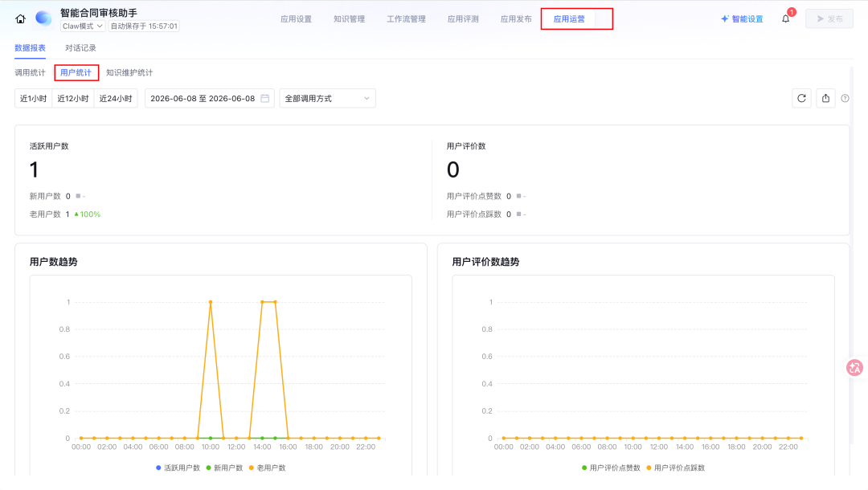Image resolution: width=868 pixels, height=490 pixels.
Task: Select the 应用运营 tab
Action: 569,18
